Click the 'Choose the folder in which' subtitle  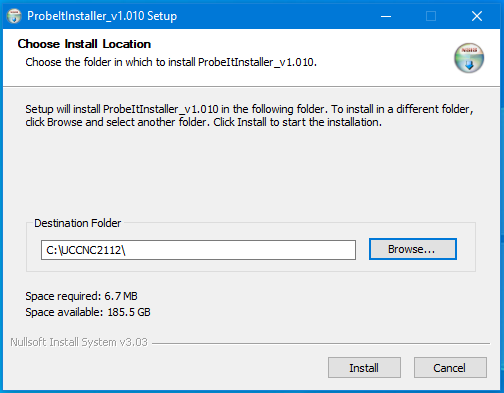(x=171, y=62)
